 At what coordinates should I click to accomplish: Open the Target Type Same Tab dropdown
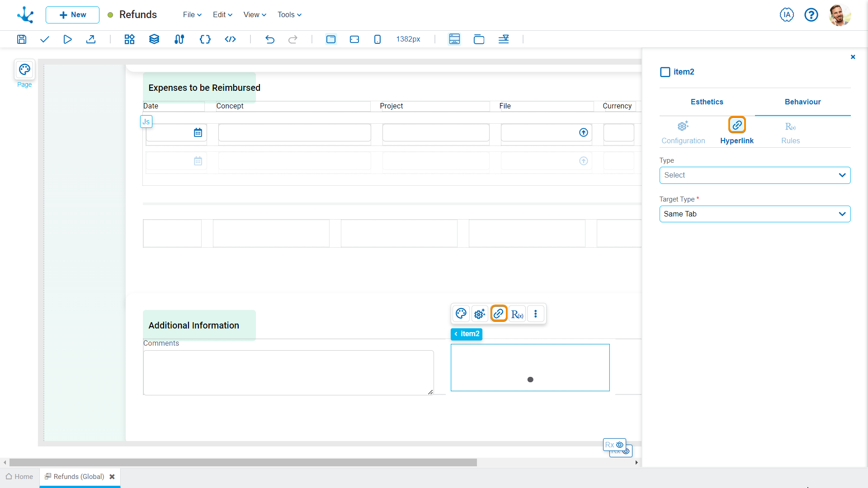click(x=755, y=214)
